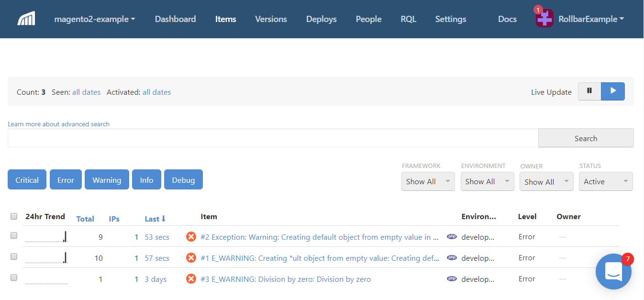Expand the Framework filter dropdown
The height and width of the screenshot is (300, 644).
[428, 182]
